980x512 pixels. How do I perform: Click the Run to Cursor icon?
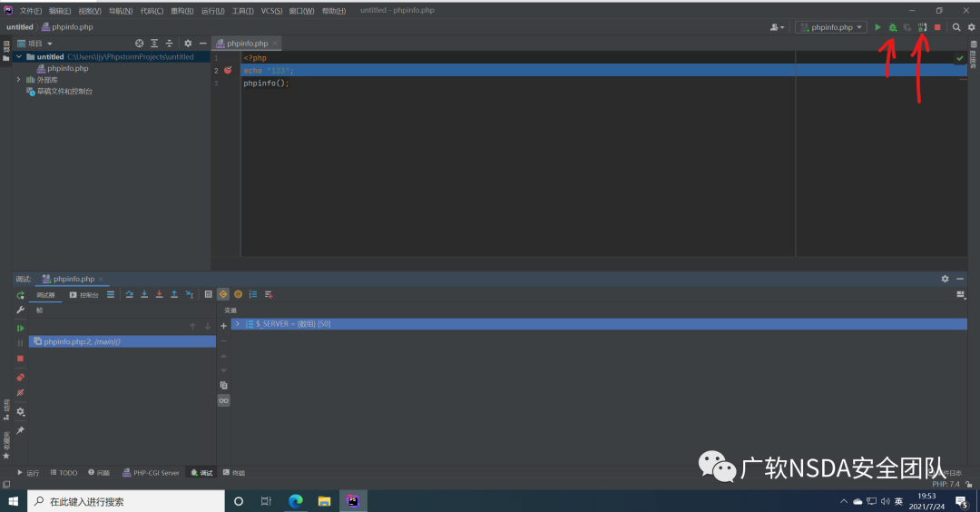pyautogui.click(x=190, y=294)
